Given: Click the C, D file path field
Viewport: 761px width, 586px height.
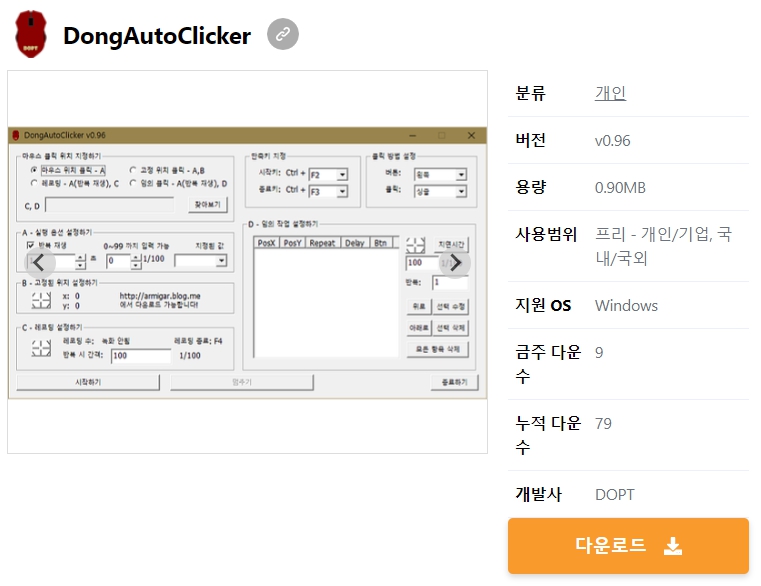Looking at the screenshot, I should click(x=109, y=205).
